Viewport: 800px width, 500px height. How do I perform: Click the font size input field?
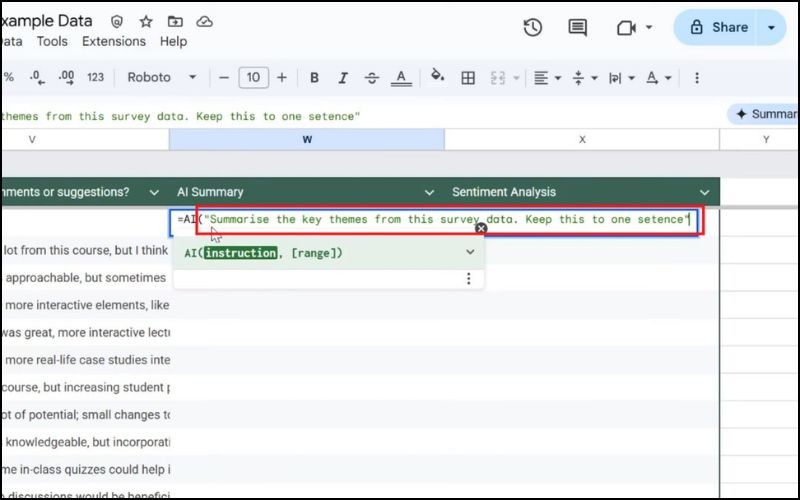pos(253,78)
